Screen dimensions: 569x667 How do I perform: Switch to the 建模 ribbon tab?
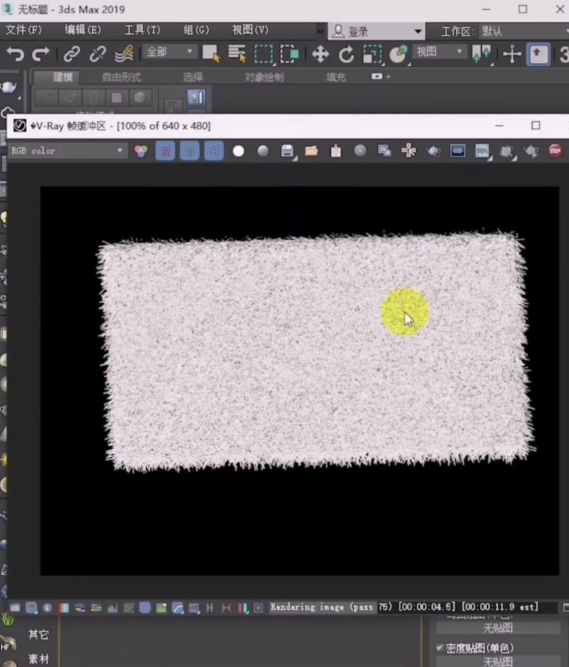tap(63, 77)
